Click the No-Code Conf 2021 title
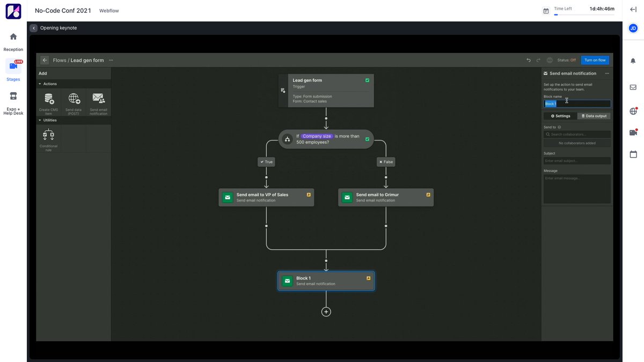 click(x=63, y=11)
